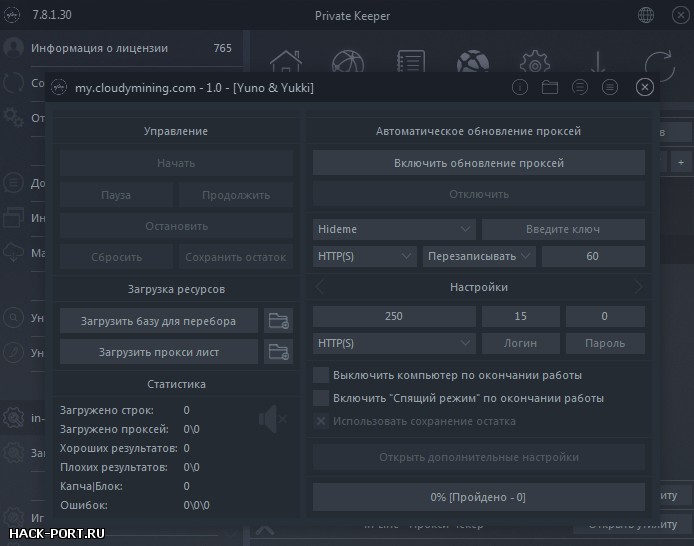
Task: Click the refresh arrow icon in main toolbar
Action: [659, 65]
